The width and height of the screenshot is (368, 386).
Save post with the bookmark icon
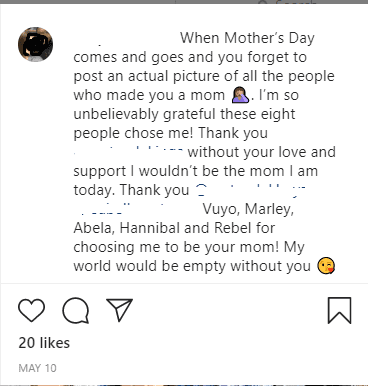pyautogui.click(x=339, y=310)
